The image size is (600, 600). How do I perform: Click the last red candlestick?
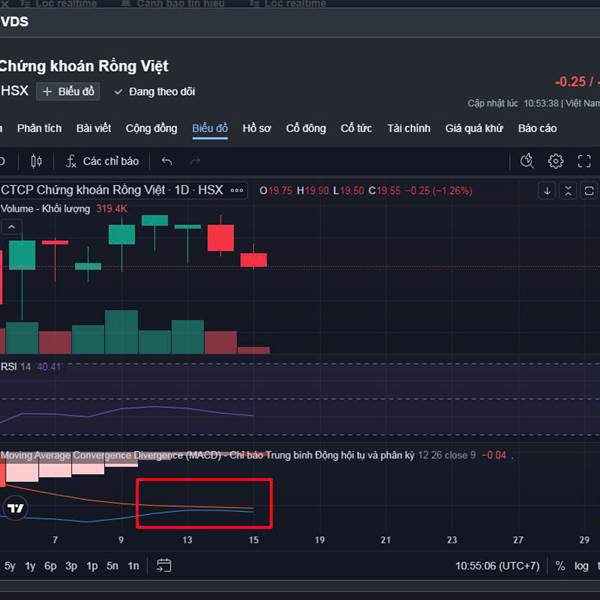(x=253, y=260)
